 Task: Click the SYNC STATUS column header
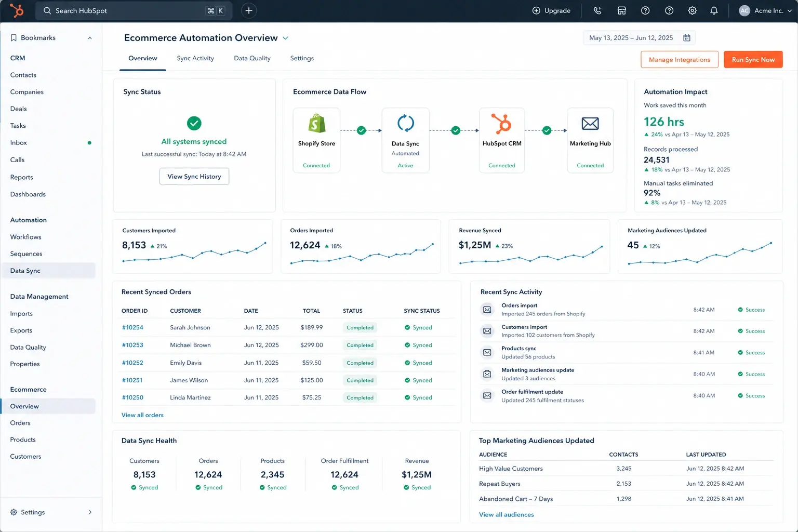(422, 311)
